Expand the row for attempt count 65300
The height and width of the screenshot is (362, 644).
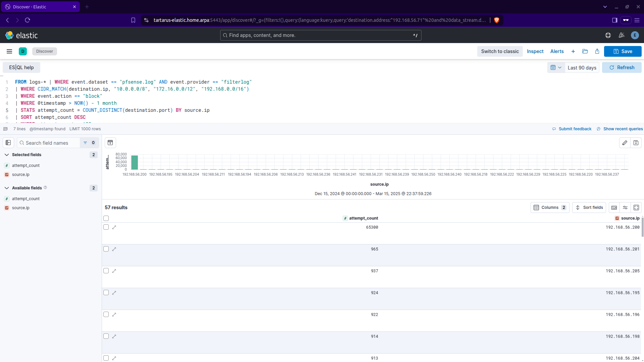click(x=114, y=227)
